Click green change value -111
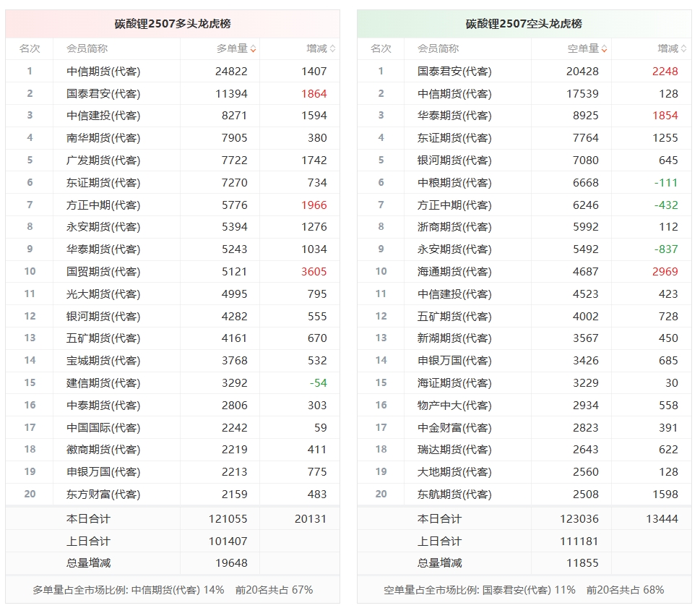Viewport: 700px width, 608px height. click(666, 183)
